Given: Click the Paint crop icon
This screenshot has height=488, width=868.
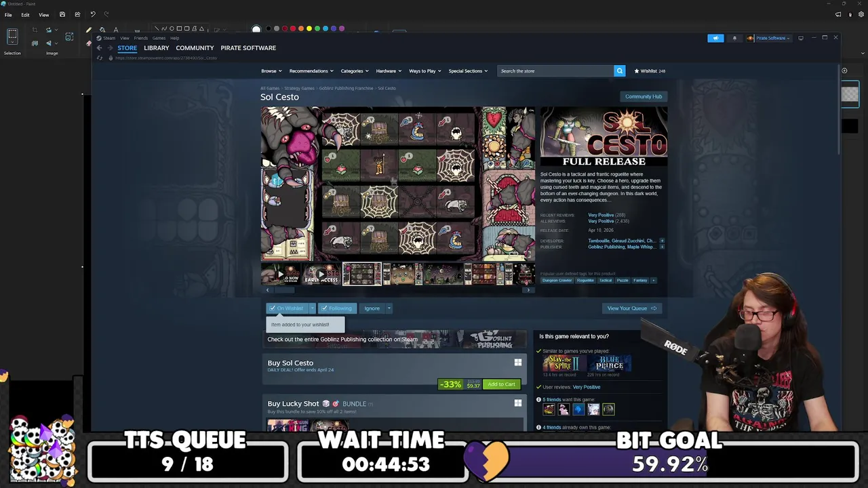Looking at the screenshot, I should 35,30.
